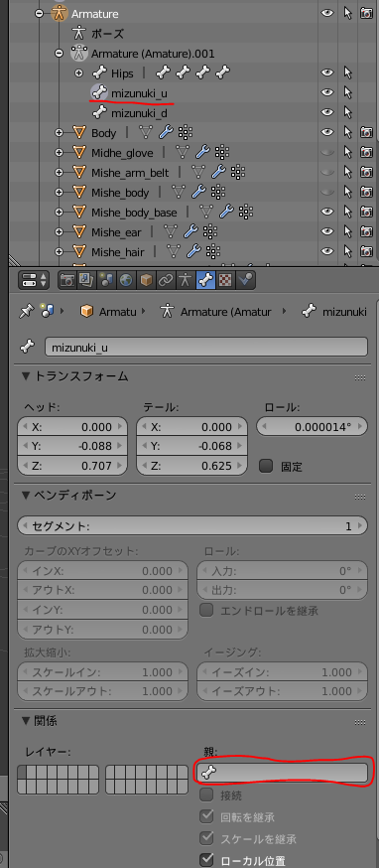
Task: Expand the Body object tree node
Action: click(60, 133)
